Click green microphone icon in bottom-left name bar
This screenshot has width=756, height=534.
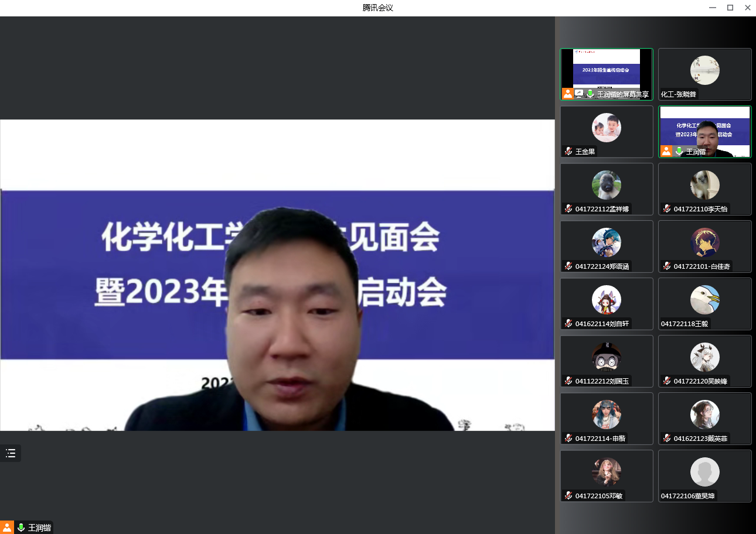[21, 528]
